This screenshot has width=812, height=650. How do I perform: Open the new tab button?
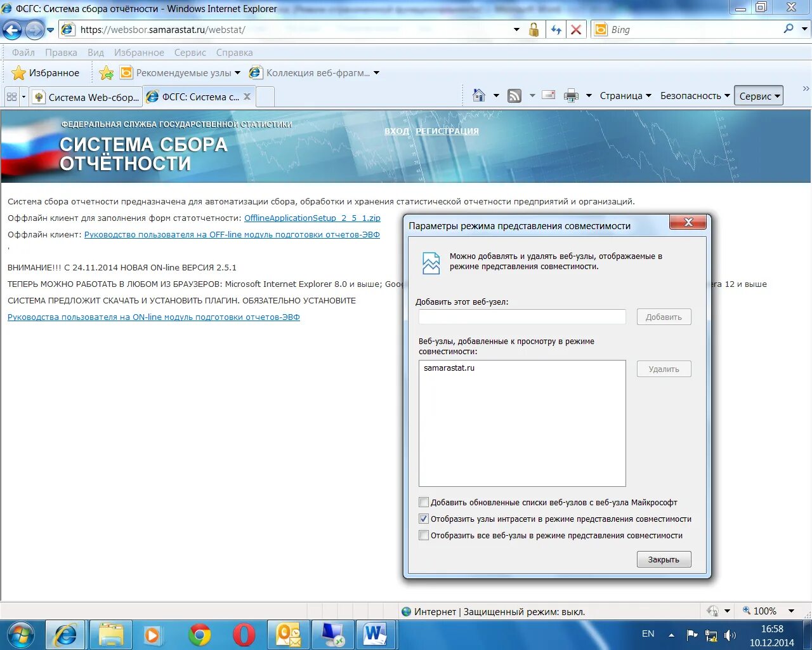click(x=265, y=96)
